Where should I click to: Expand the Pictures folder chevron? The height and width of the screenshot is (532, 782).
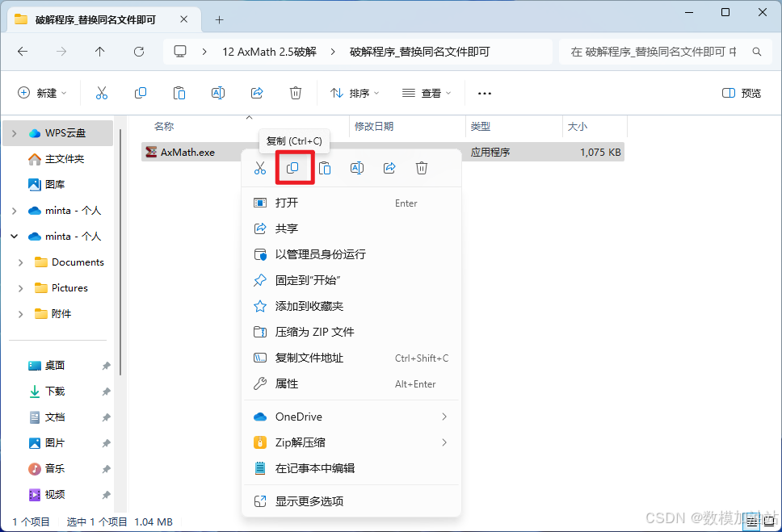tap(20, 288)
